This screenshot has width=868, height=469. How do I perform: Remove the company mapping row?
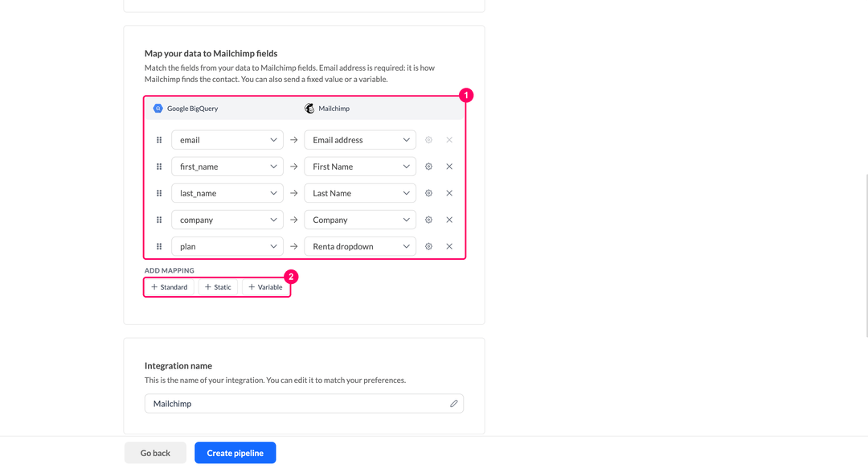point(449,220)
